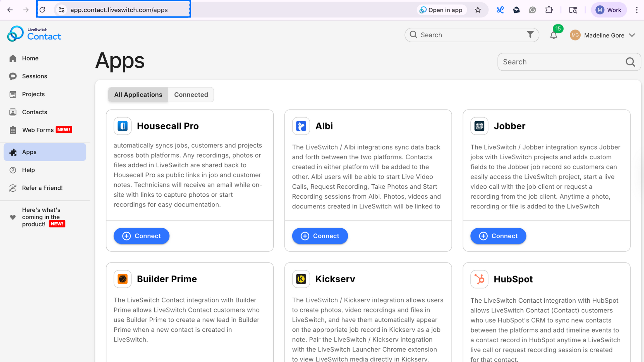Open the Grammarly extension icon
The height and width of the screenshot is (362, 644).
click(x=533, y=10)
